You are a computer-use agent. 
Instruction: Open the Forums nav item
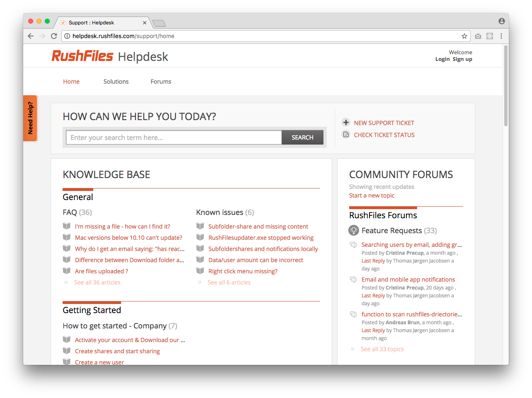pos(161,82)
